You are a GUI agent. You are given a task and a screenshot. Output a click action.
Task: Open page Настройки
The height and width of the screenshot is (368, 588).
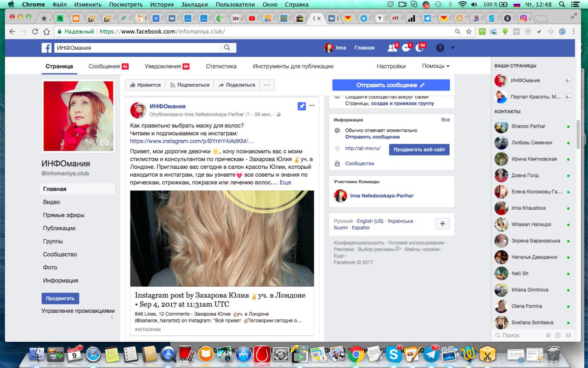391,66
